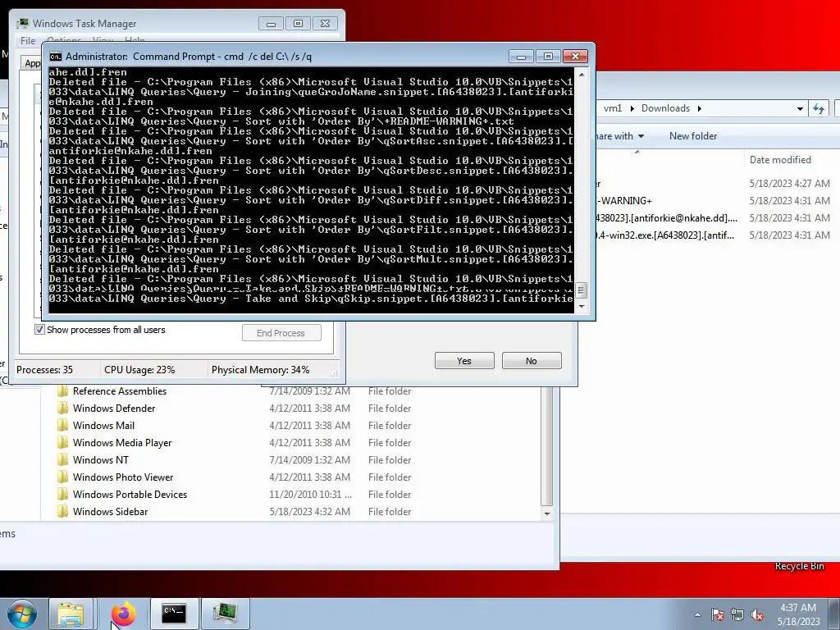Click Command Prompt scroll down arrow

pyautogui.click(x=582, y=307)
